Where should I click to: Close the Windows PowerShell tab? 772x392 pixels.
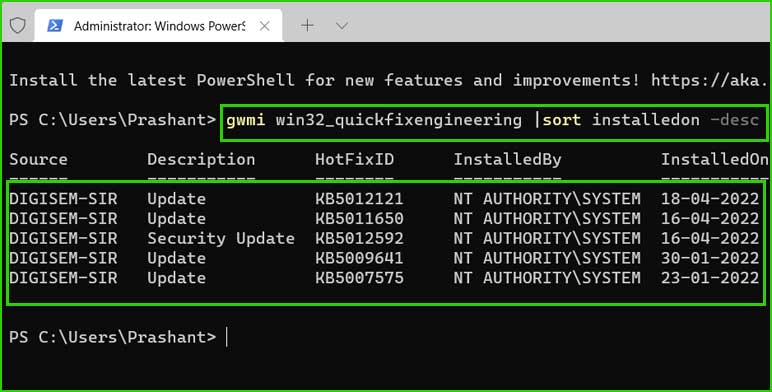point(264,26)
